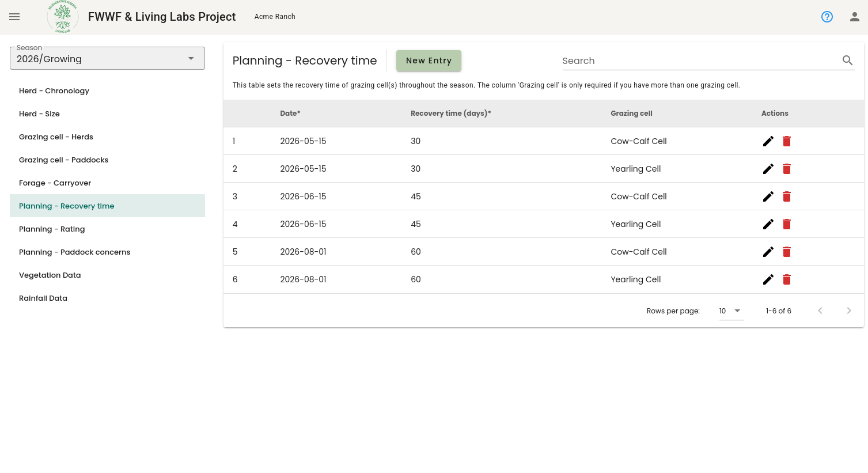The height and width of the screenshot is (473, 868).
Task: Edit row 5 with 60 day recovery
Action: (x=768, y=252)
